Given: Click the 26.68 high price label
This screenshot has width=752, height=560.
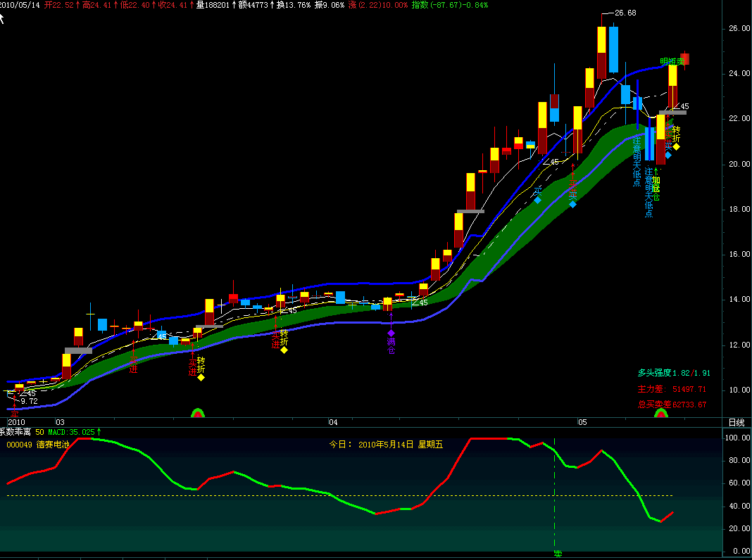Looking at the screenshot, I should point(625,13).
